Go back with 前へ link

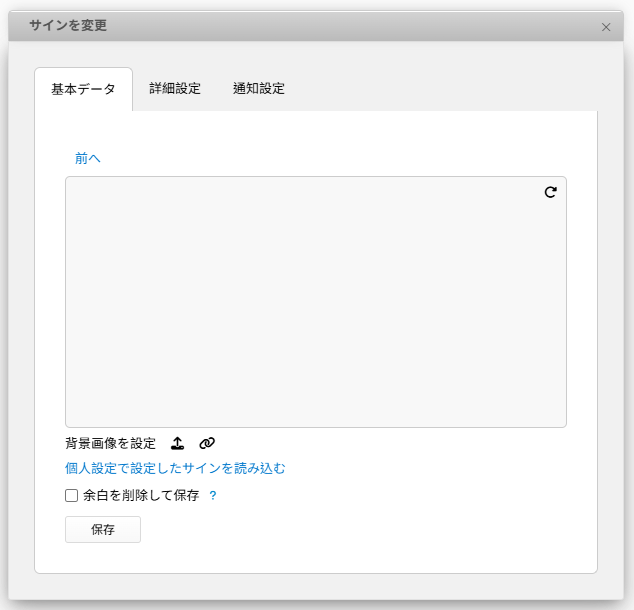(88, 158)
